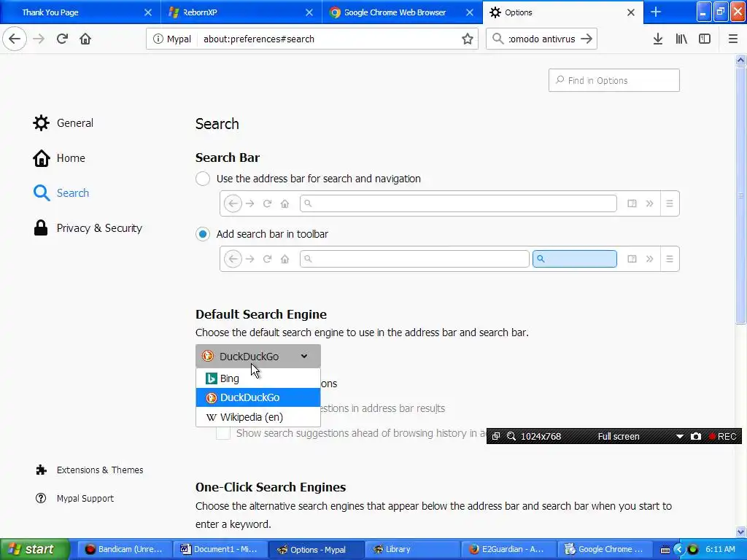Close the Google Chrome Web Browser tab
Viewport: 747px width, 560px height.
(470, 12)
